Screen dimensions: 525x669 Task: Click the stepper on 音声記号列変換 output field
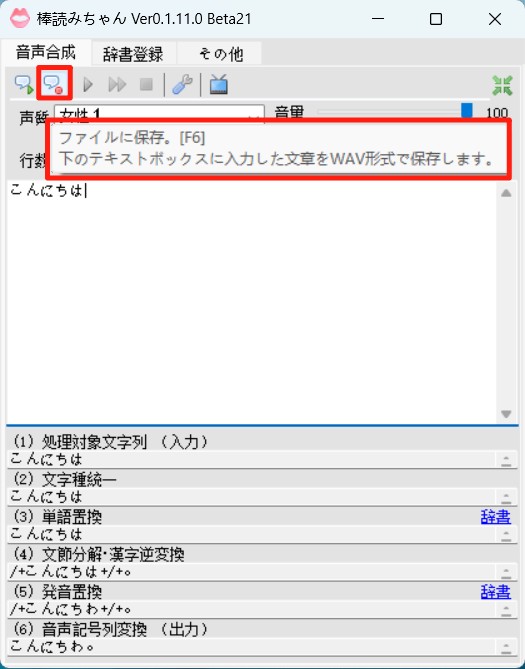coord(506,648)
